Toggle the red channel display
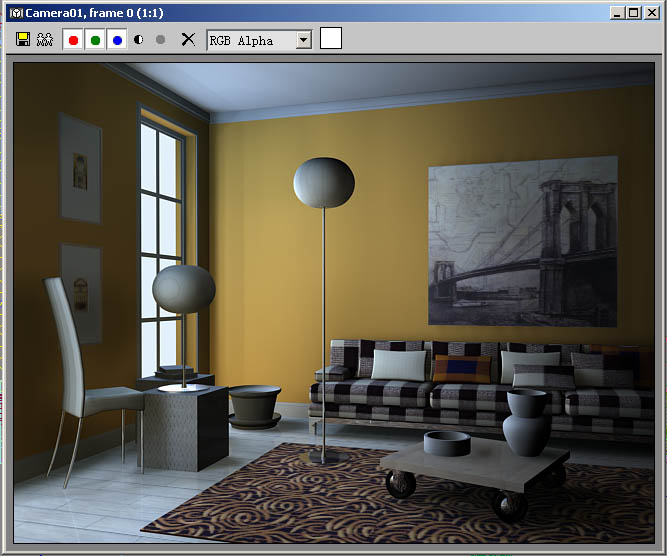 73,40
